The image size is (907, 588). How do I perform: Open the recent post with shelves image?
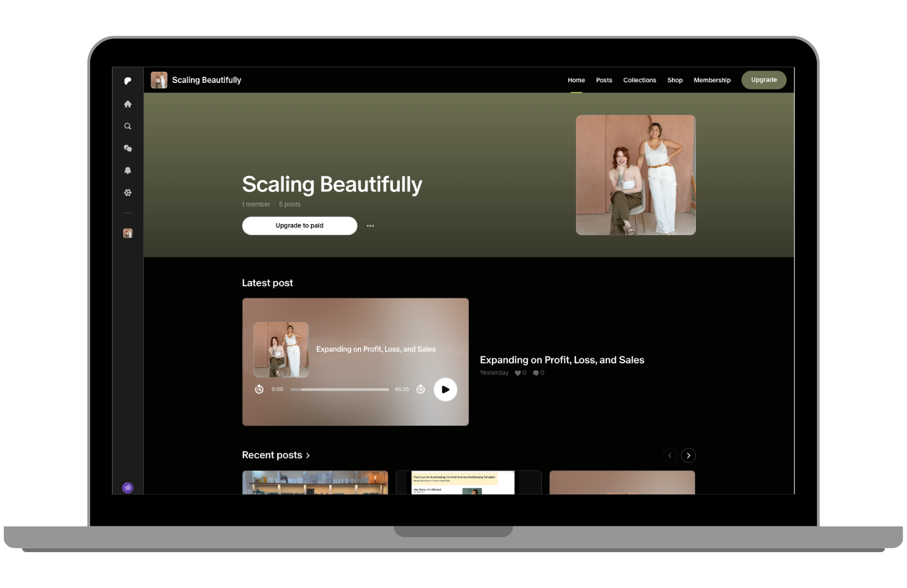point(315,482)
